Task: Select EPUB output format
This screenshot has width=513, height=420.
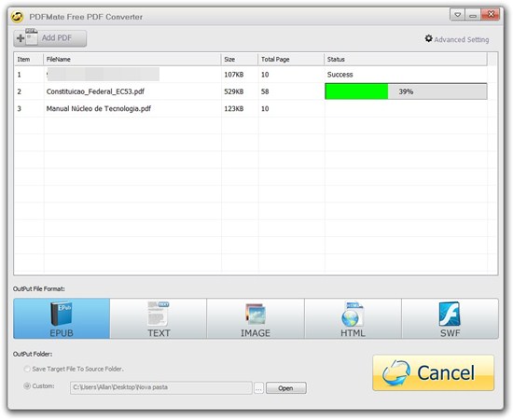Action: pyautogui.click(x=62, y=318)
